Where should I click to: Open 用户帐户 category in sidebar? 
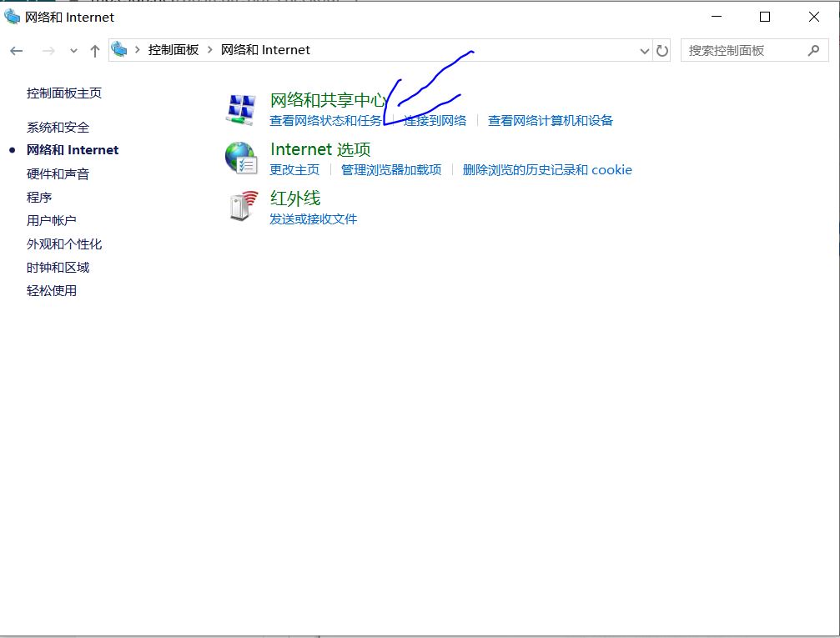pos(52,220)
